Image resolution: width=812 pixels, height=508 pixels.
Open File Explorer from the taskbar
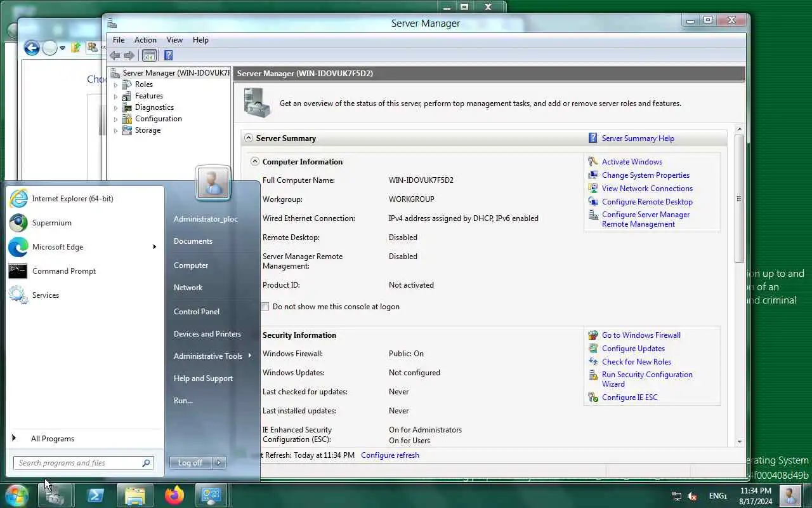point(134,495)
